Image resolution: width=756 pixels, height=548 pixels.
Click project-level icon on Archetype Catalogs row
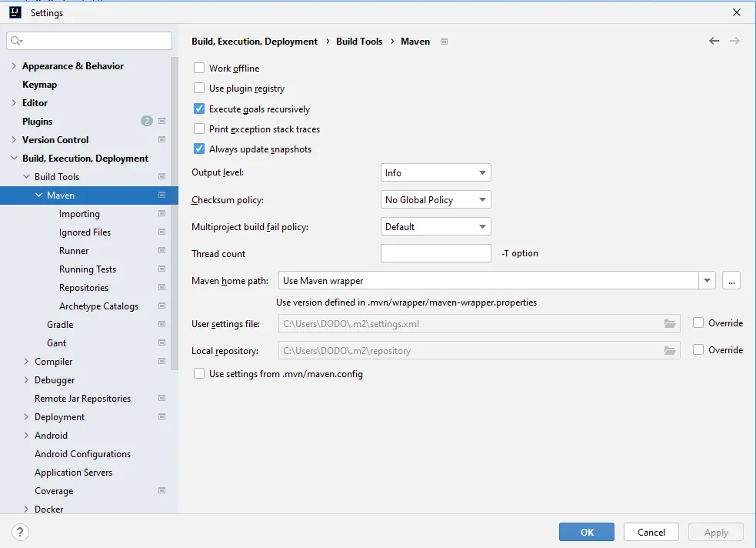pyautogui.click(x=162, y=306)
